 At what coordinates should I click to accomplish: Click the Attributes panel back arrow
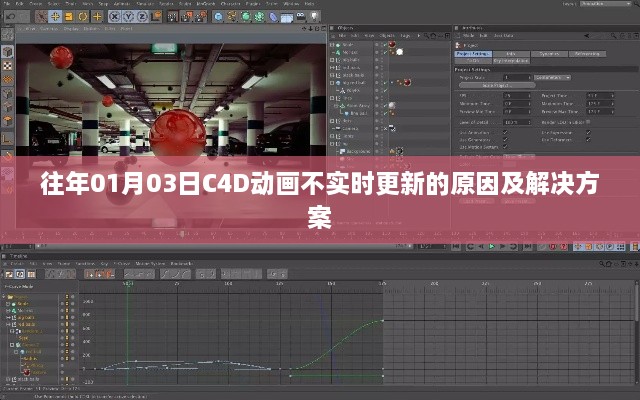(587, 36)
